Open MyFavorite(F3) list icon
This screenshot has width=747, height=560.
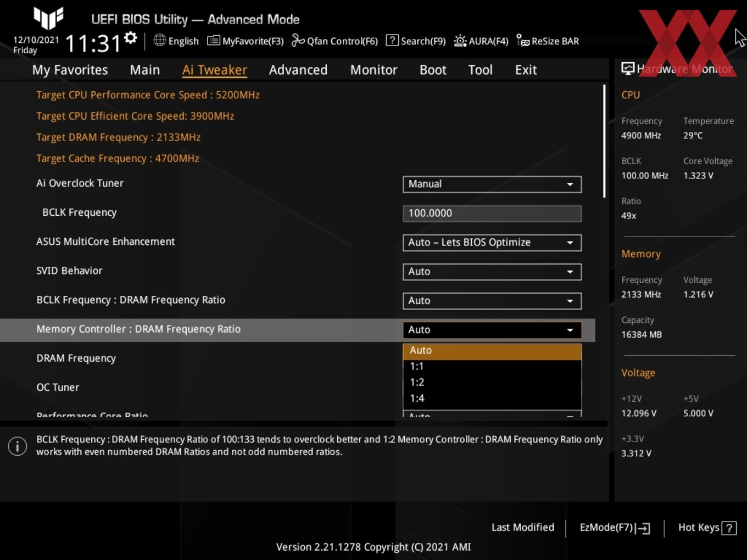point(214,41)
